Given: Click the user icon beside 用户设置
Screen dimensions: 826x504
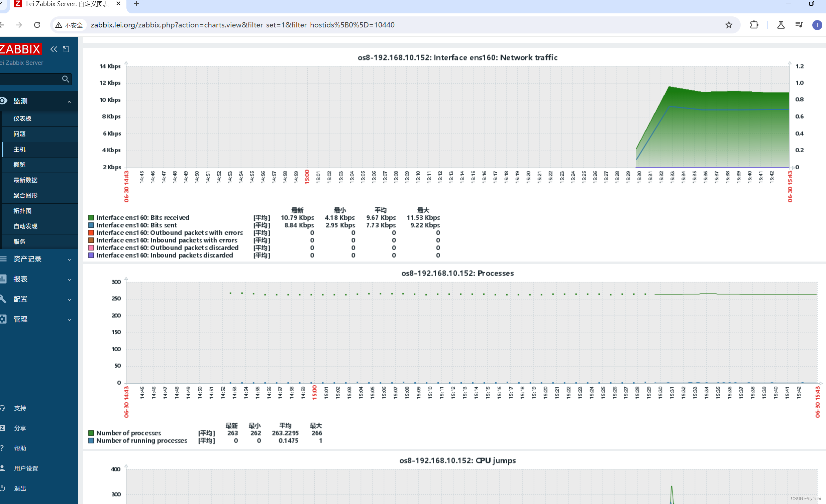Looking at the screenshot, I should 2,468.
